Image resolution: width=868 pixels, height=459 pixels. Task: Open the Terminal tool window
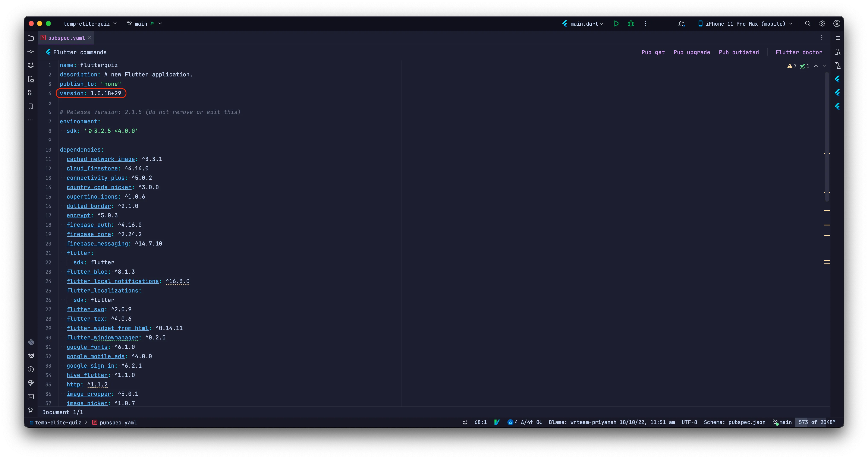pyautogui.click(x=31, y=397)
